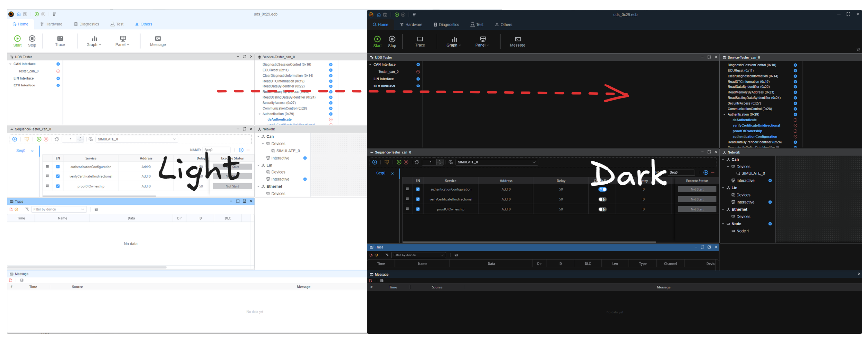The width and height of the screenshot is (868, 340).
Task: Click the cycle loop icon in dark sequence toolbar
Action: click(x=417, y=162)
